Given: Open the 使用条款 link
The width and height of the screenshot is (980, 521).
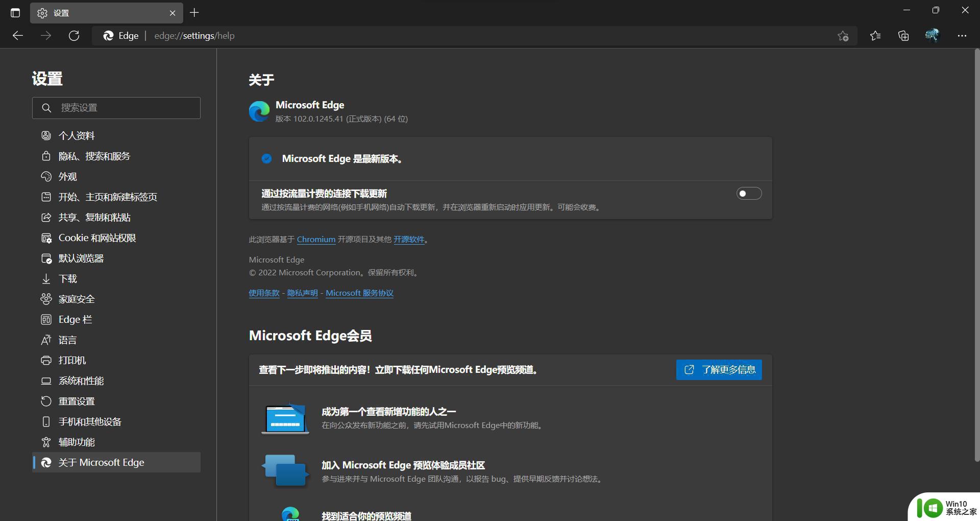Looking at the screenshot, I should click(264, 293).
